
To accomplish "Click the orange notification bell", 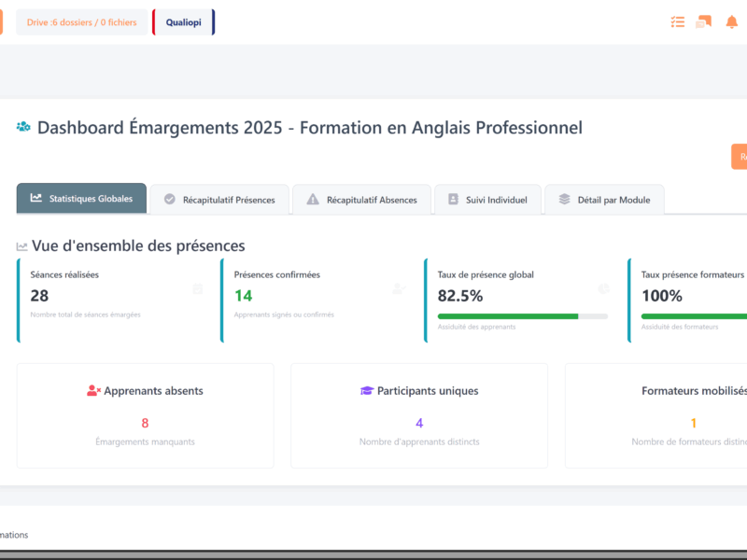I will coord(731,21).
